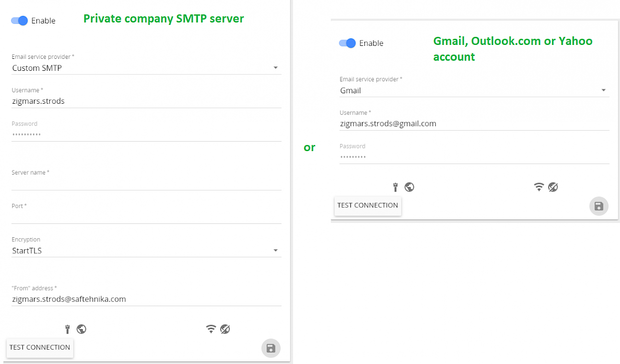Click the zigmars.strods@gmail.com username field
The image size is (620, 364).
(474, 124)
